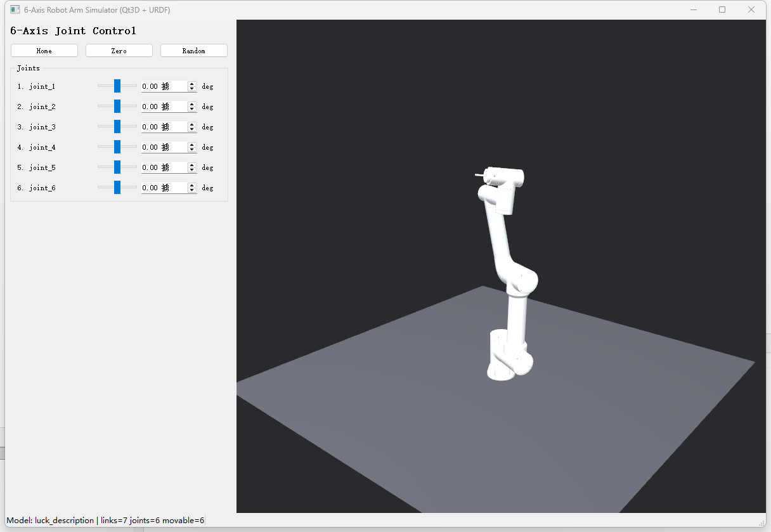Click the '6. joint_6' label

coord(37,188)
